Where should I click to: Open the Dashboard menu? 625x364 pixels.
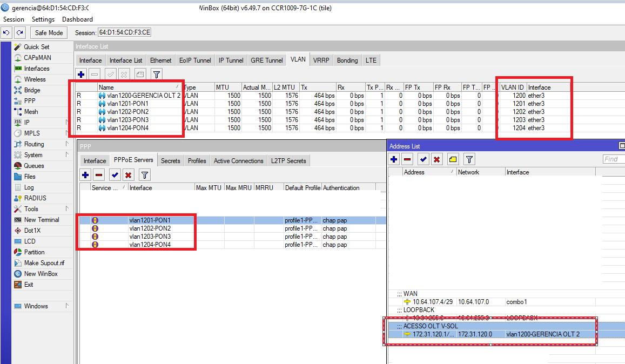pyautogui.click(x=77, y=19)
